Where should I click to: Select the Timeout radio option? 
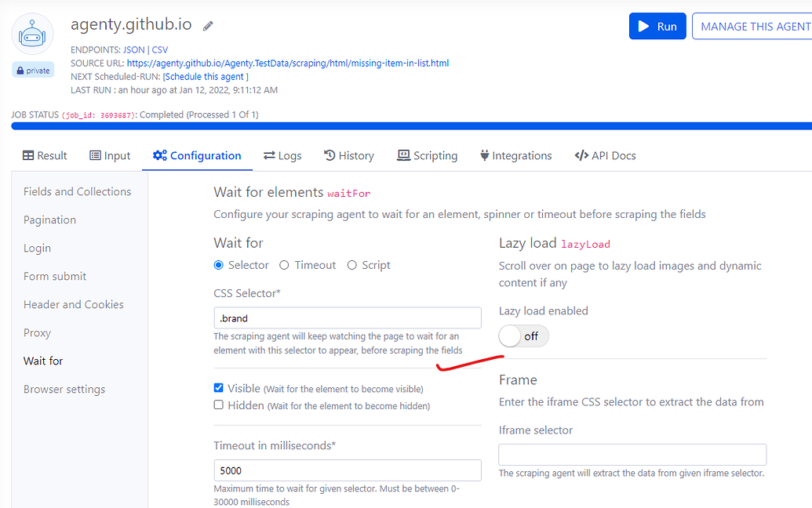click(x=284, y=265)
